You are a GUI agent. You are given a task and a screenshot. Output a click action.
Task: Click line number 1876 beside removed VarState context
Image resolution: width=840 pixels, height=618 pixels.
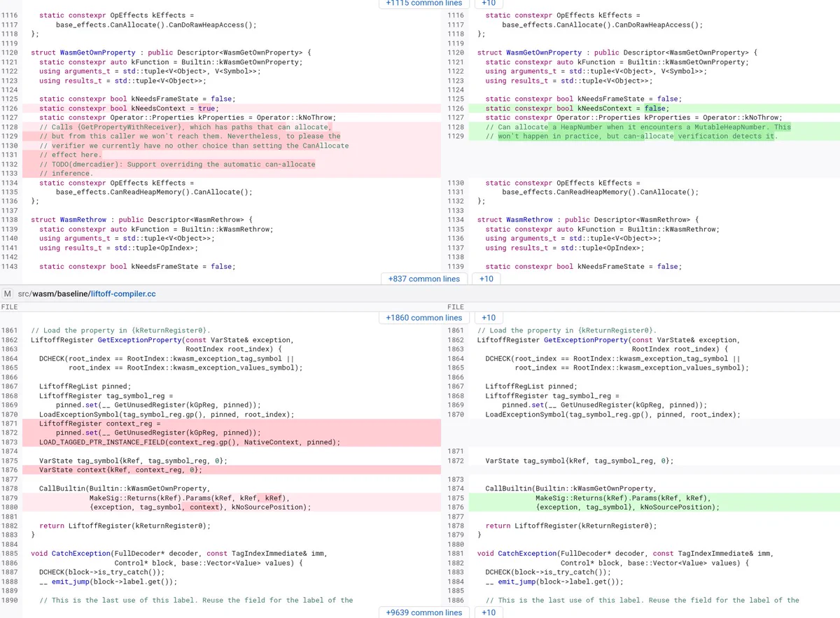(10, 470)
